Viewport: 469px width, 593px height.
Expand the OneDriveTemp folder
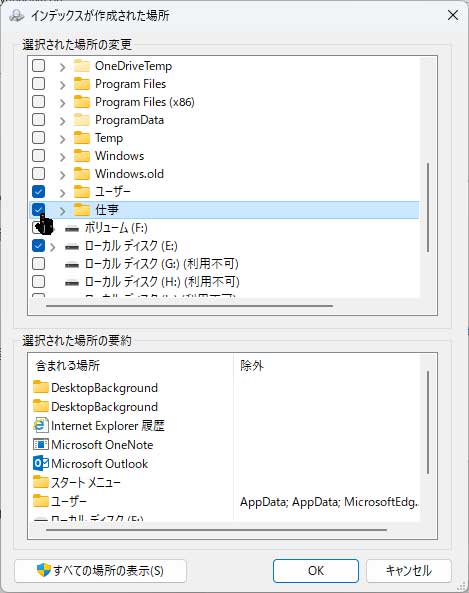pos(62,67)
